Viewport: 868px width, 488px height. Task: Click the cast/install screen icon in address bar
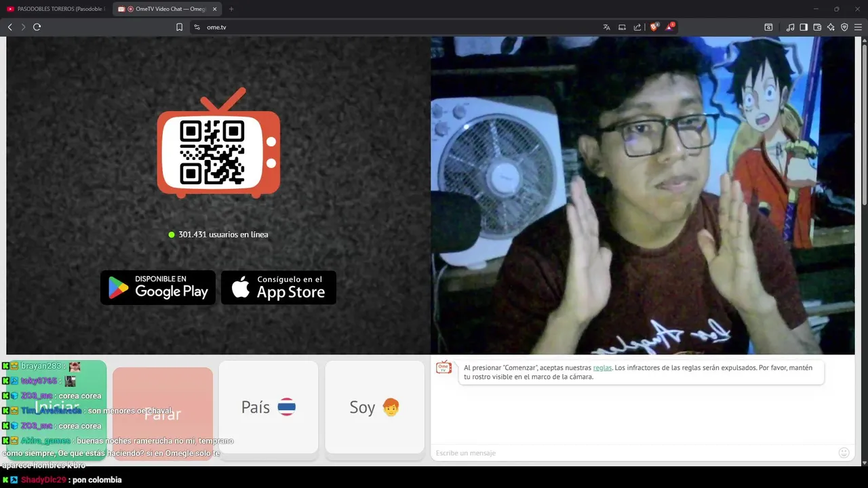pyautogui.click(x=622, y=27)
